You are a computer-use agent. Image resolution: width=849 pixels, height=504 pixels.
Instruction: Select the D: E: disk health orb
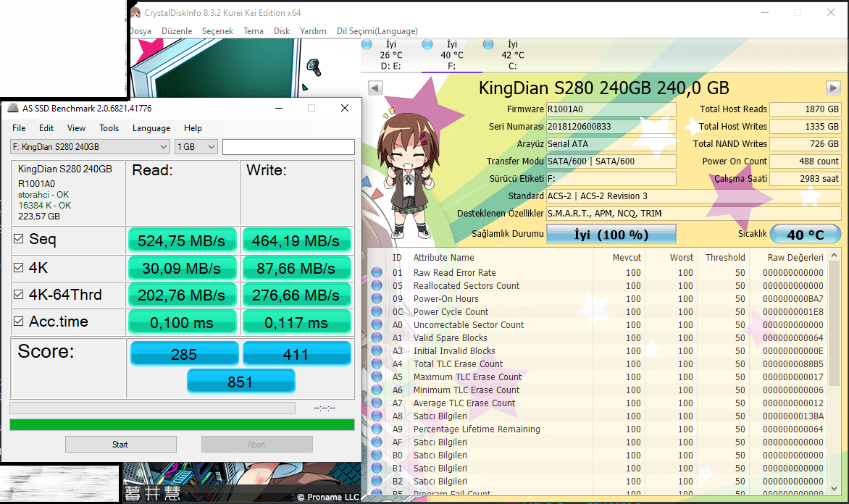367,44
